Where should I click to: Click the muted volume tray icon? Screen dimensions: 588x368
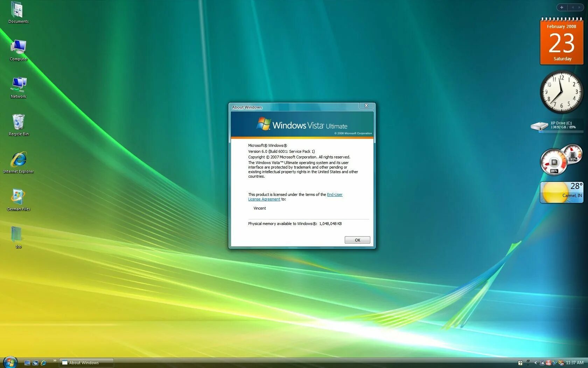(x=561, y=363)
